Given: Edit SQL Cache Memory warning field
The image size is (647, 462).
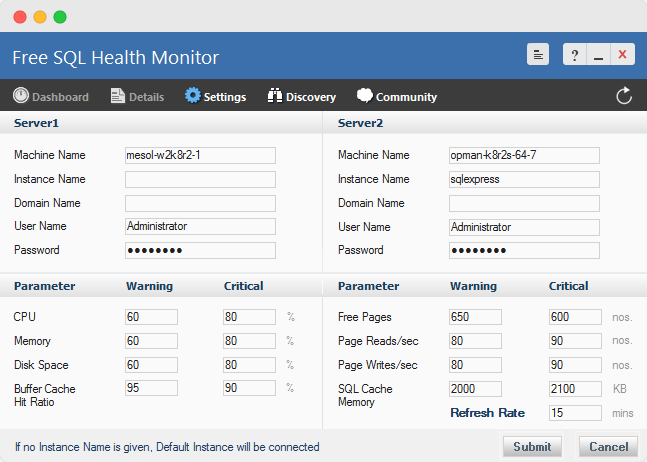Looking at the screenshot, I should coord(475,389).
